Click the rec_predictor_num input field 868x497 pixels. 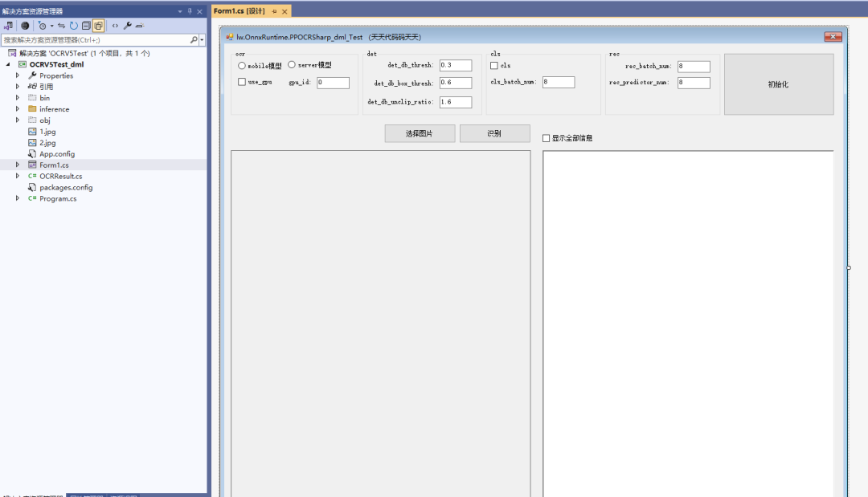(x=694, y=83)
